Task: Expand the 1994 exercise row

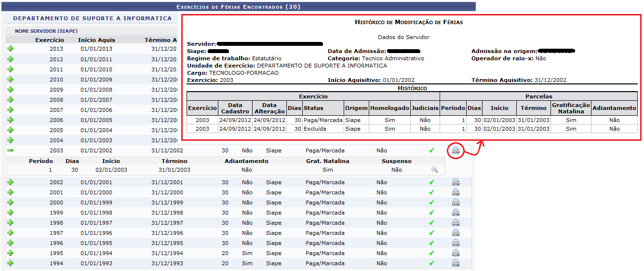Action: 10,263
